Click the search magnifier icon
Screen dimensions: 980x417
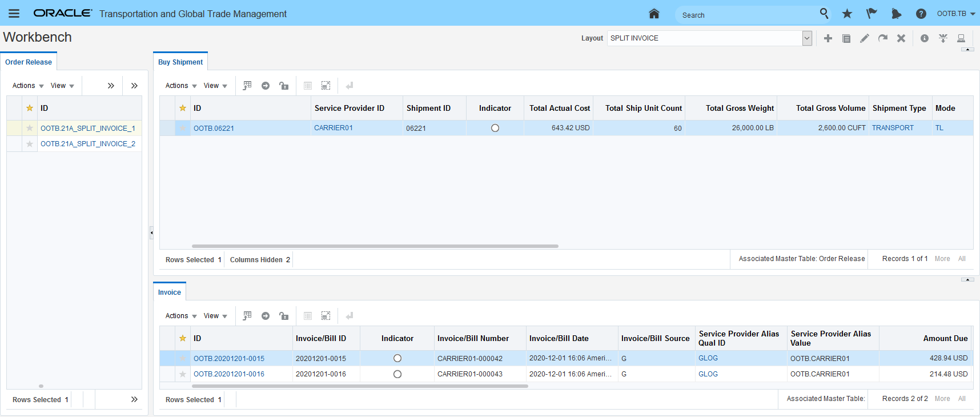coord(824,13)
